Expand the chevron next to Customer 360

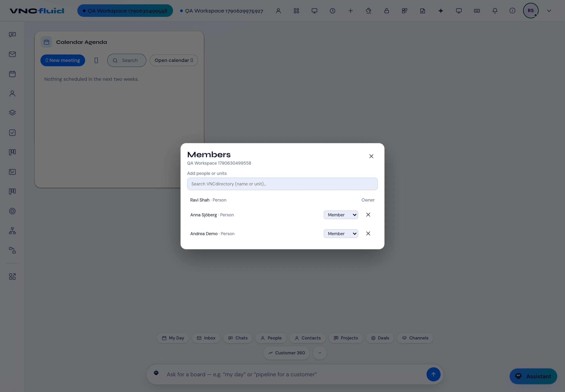point(320,353)
